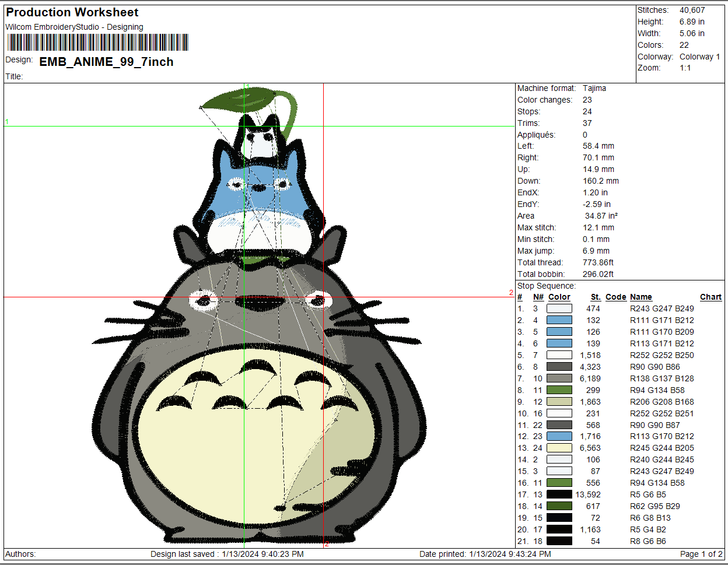This screenshot has width=728, height=565.
Task: Click the St. column header
Action: pos(595,297)
